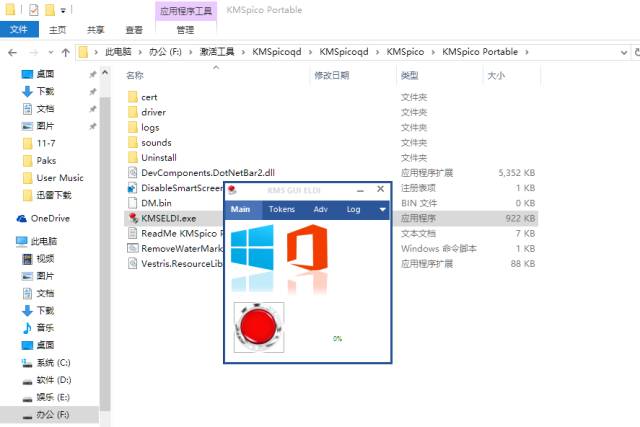
Task: Select 此电脑 in navigation pane
Action: [x=44, y=241]
